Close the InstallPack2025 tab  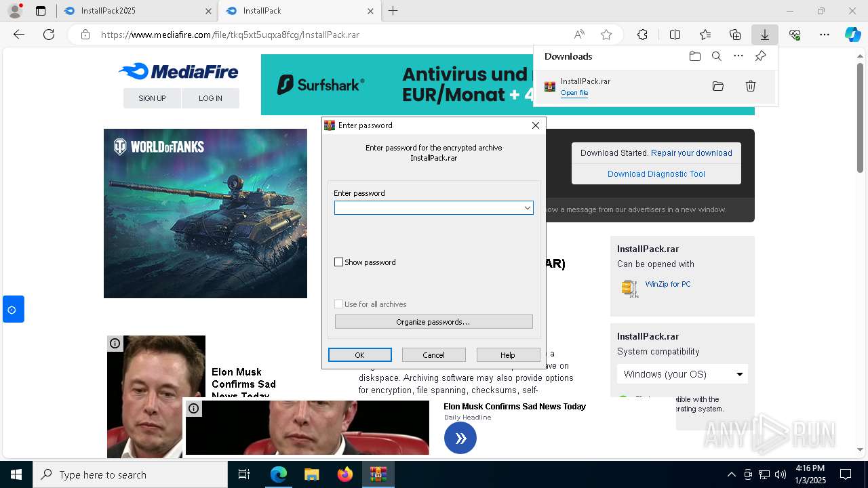208,11
